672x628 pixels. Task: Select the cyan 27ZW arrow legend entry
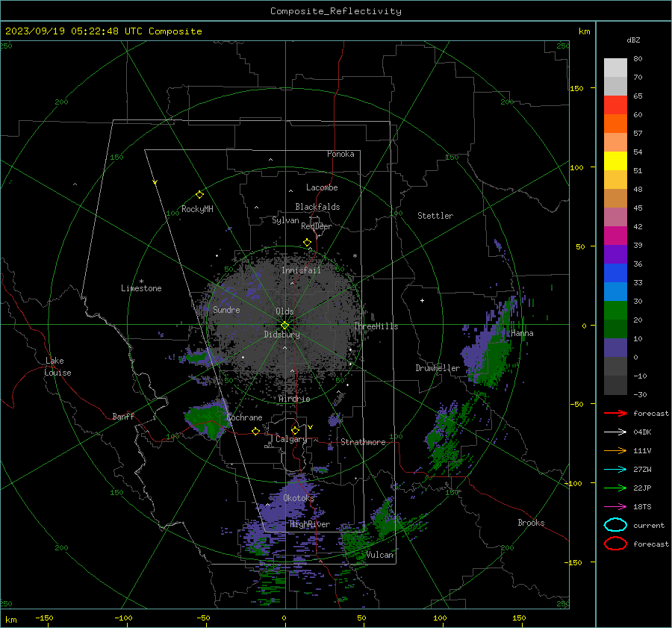[x=615, y=470]
